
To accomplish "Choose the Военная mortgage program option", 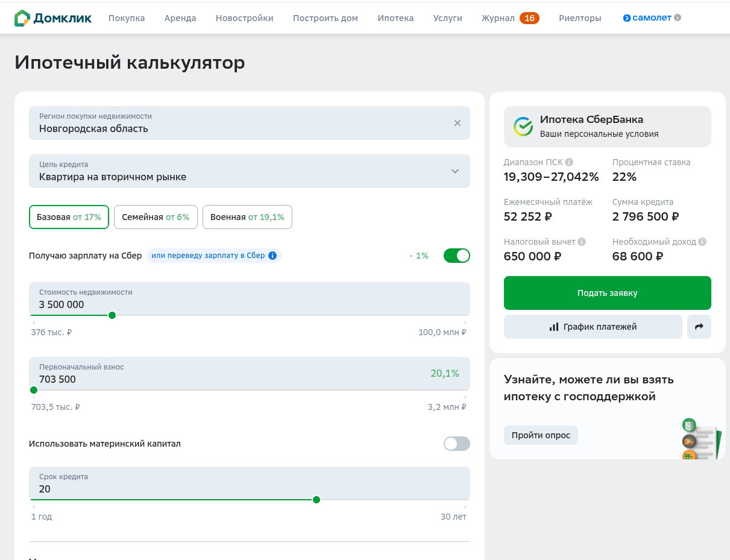I will (247, 217).
